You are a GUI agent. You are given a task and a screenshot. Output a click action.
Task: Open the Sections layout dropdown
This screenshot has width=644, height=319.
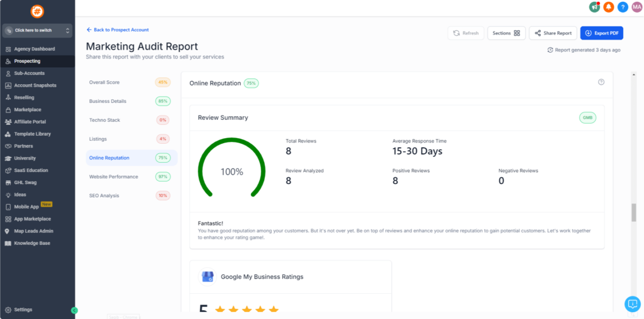pos(506,33)
